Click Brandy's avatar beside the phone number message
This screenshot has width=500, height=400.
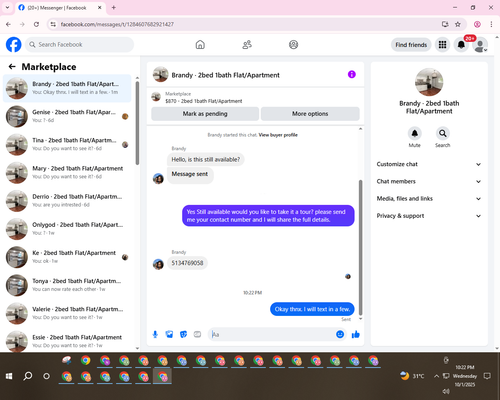158,264
